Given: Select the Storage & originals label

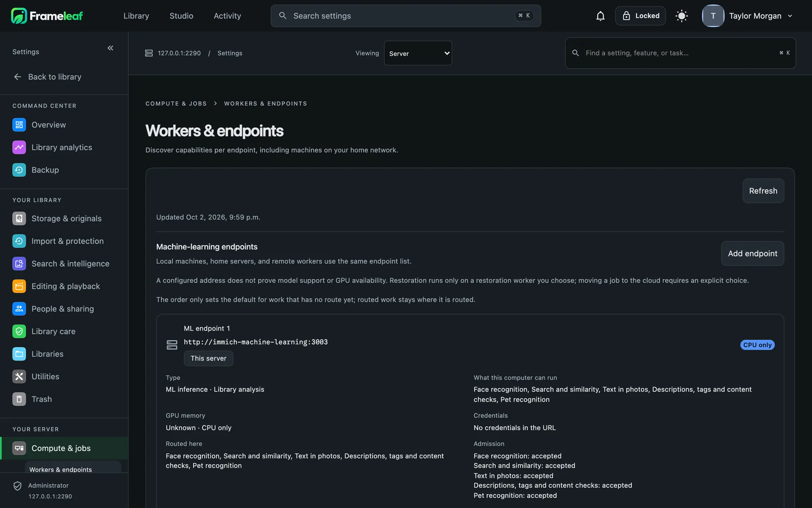Looking at the screenshot, I should 67,219.
